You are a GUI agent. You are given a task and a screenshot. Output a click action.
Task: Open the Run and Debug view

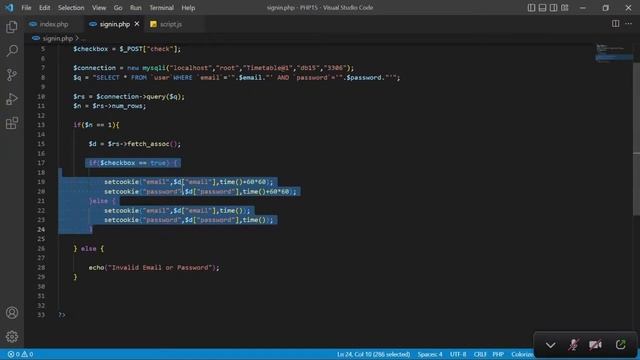click(x=12, y=99)
